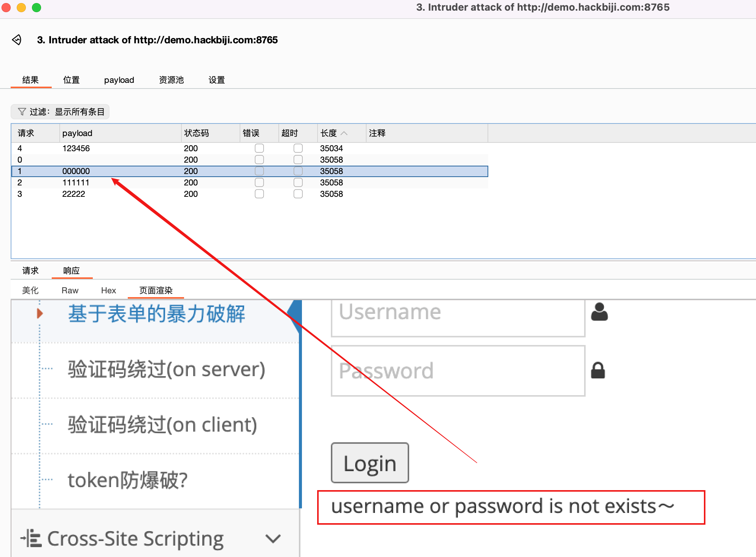The width and height of the screenshot is (756, 557).
Task: Toggle 错误 checkbox for payload 123456 row
Action: pos(259,148)
